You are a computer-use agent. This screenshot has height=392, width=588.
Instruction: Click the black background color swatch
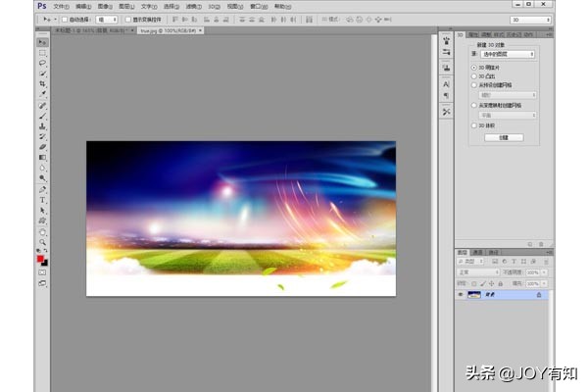pos(45,264)
